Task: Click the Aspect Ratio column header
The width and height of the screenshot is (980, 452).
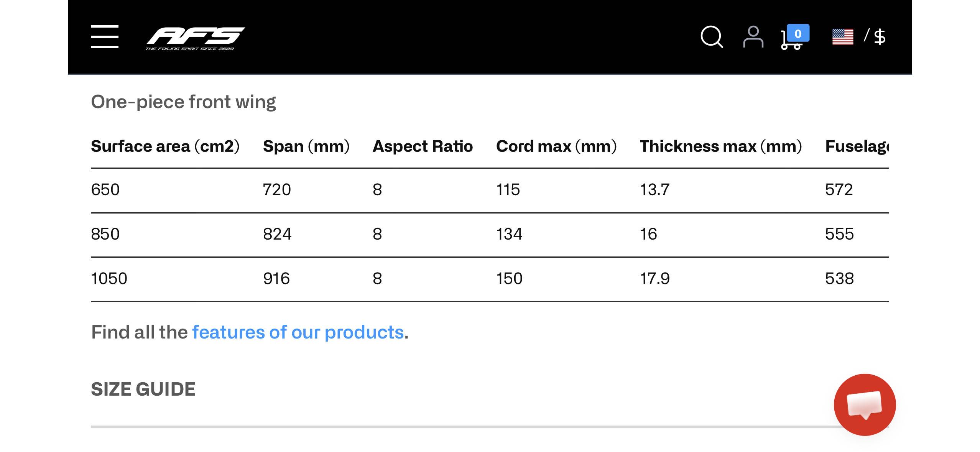Action: click(423, 146)
